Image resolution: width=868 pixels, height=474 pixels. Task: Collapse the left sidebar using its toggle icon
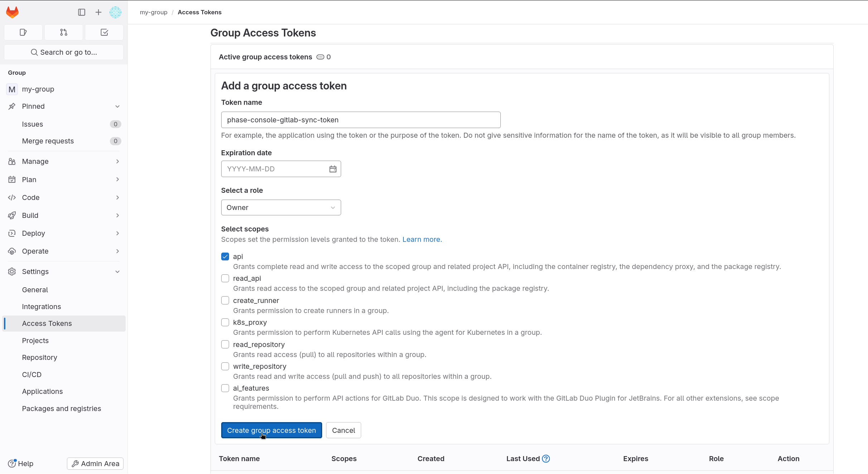point(82,12)
